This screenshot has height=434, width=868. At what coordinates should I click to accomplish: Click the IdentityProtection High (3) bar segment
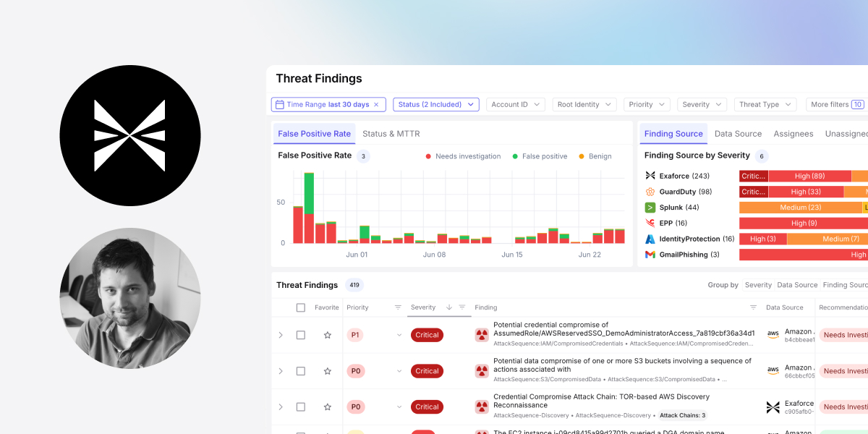pyautogui.click(x=763, y=239)
